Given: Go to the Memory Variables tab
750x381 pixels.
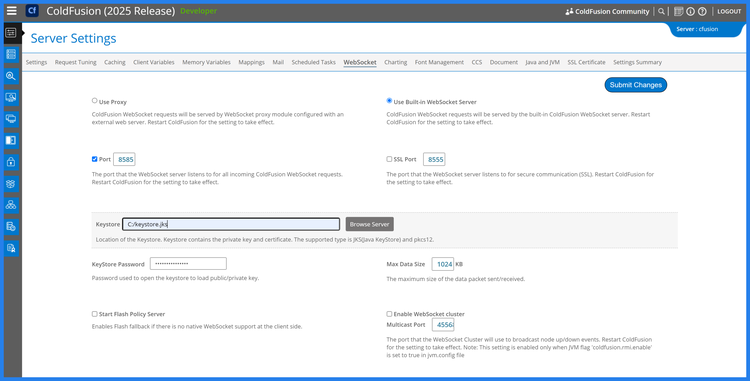Looking at the screenshot, I should (206, 62).
